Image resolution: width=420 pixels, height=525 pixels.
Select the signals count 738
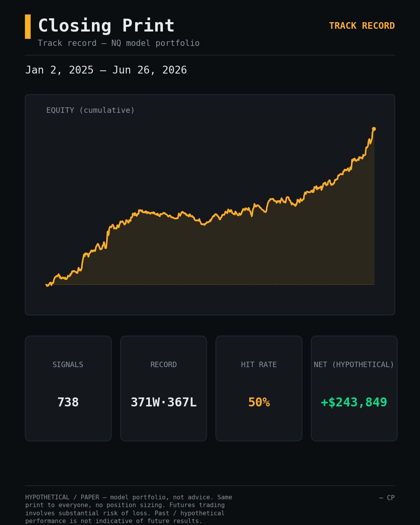[x=68, y=402]
